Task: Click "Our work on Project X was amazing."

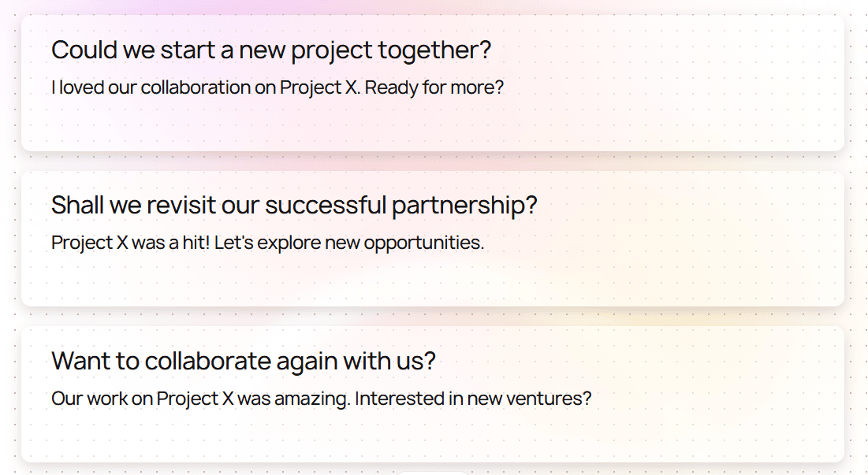Action: pyautogui.click(x=200, y=399)
